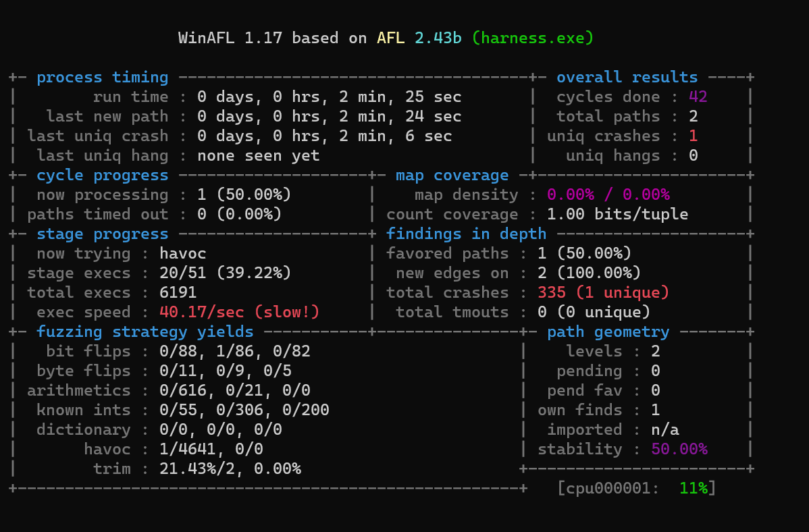Click the AFL 2.43b version number
Image resolution: width=809 pixels, height=532 pixels.
pos(438,38)
